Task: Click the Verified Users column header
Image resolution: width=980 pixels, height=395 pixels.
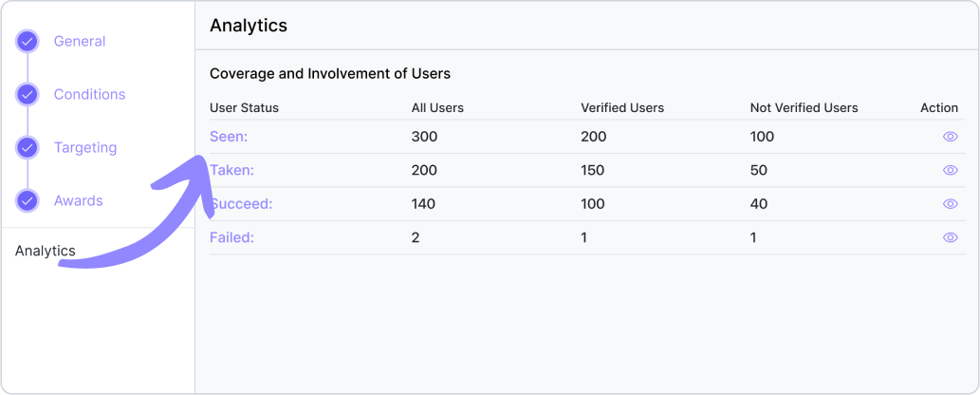Action: click(622, 108)
